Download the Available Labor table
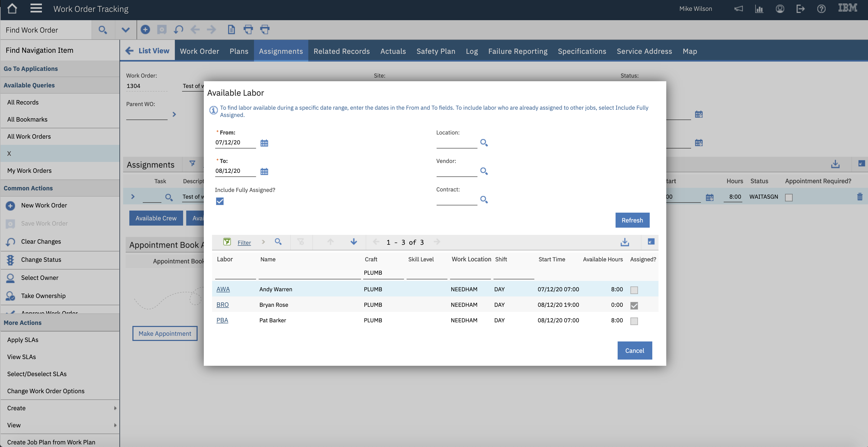The image size is (868, 447). [x=624, y=242]
